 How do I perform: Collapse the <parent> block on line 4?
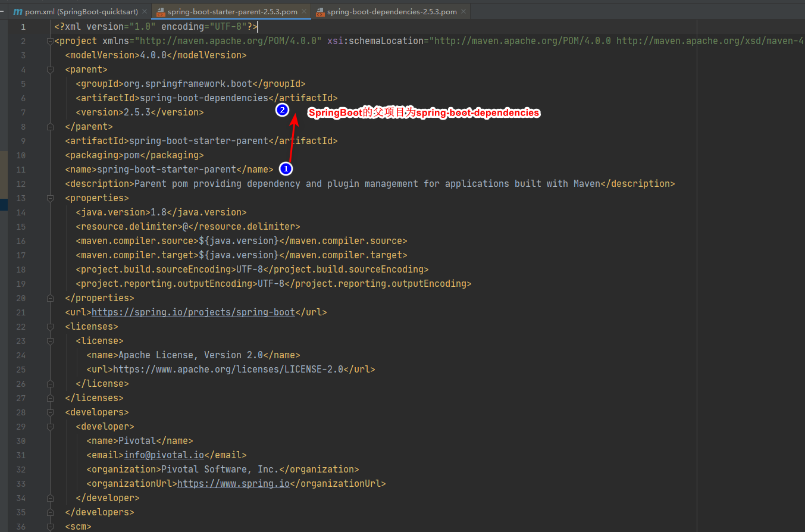click(49, 70)
